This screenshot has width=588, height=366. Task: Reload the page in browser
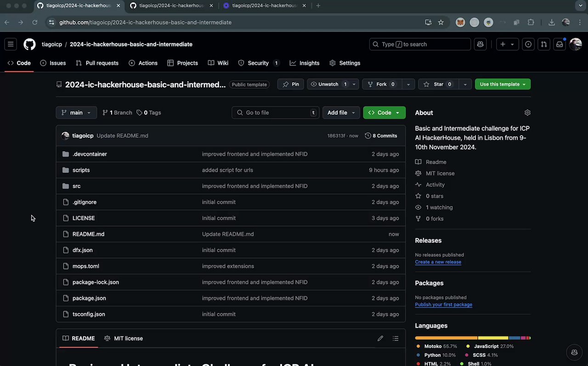pyautogui.click(x=35, y=22)
